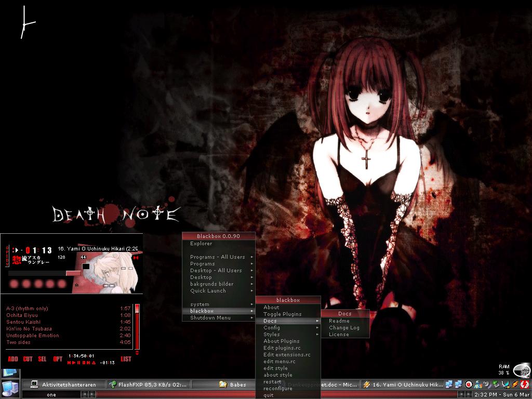Click the red circular target tray icon
This screenshot has width=532, height=399.
[x=469, y=384]
